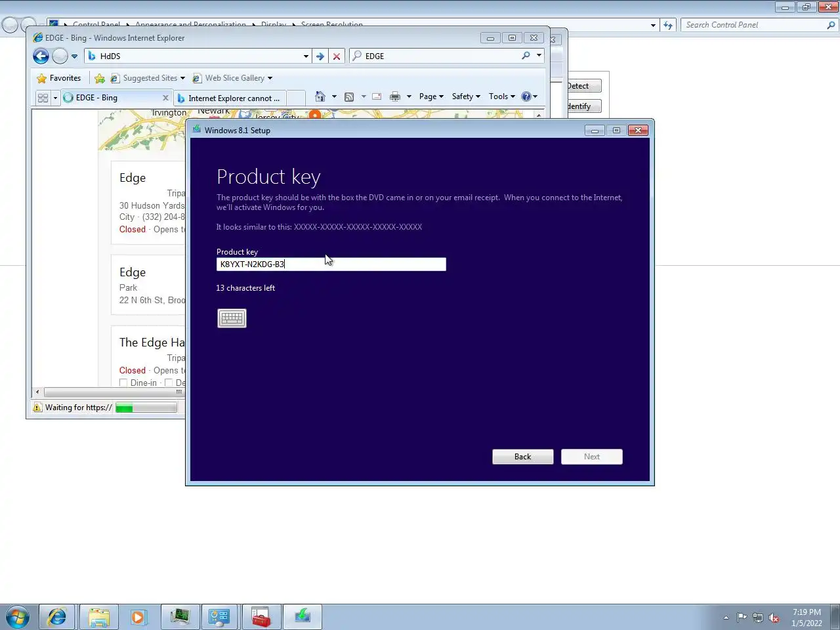The width and height of the screenshot is (840, 630).
Task: Click the security warning icon in status bar
Action: (37, 408)
